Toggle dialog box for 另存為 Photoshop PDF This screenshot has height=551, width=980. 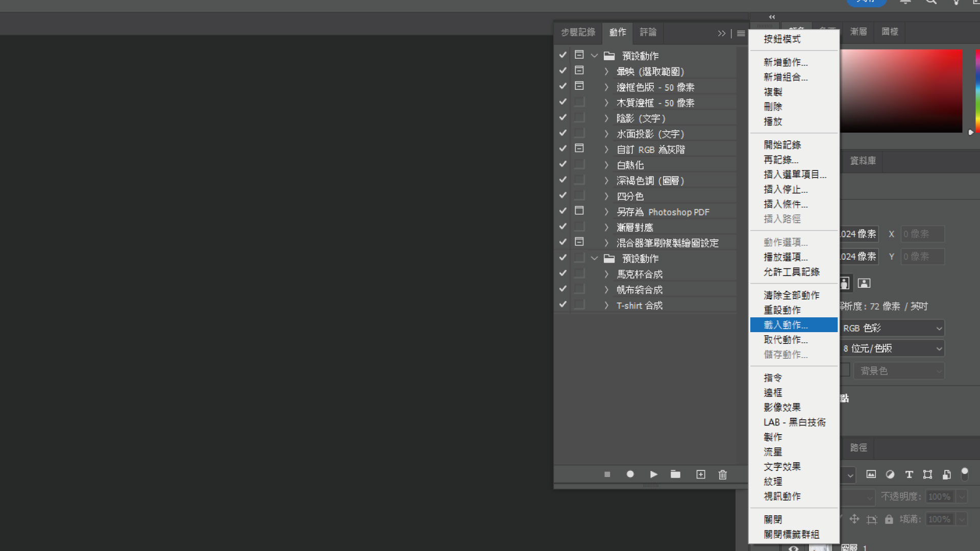tap(579, 210)
